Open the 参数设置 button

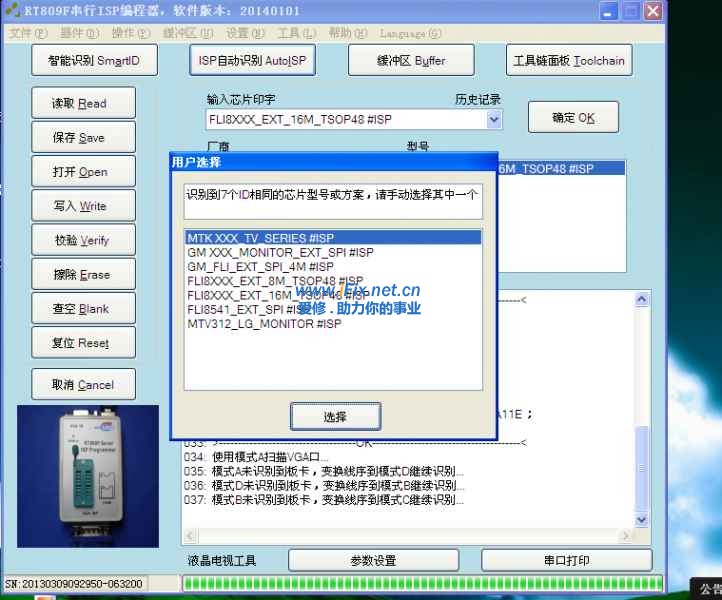(373, 560)
